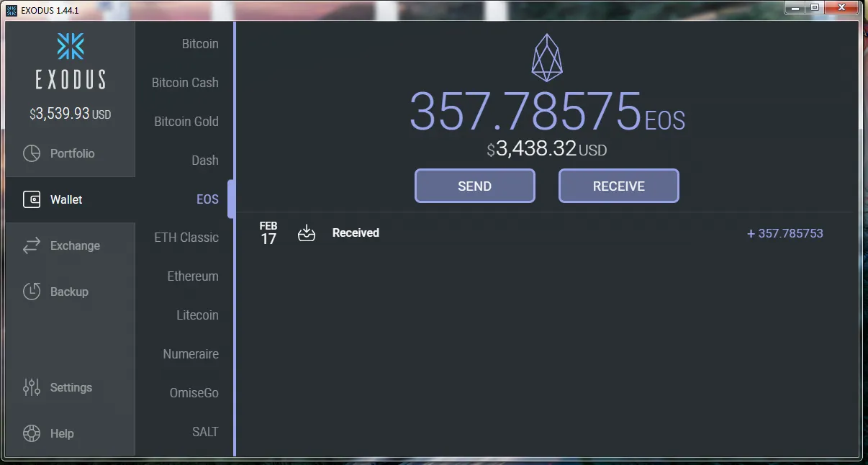Click the Backup clock icon

tap(31, 292)
